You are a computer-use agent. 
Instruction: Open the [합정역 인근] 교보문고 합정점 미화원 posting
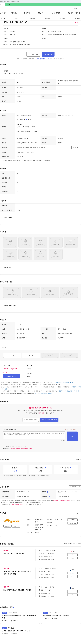[56, 616]
